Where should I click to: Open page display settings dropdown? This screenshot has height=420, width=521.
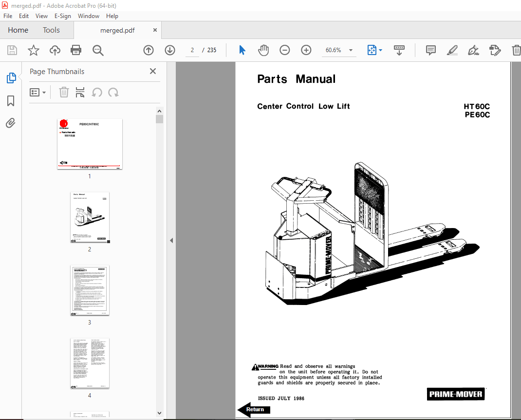(x=374, y=50)
